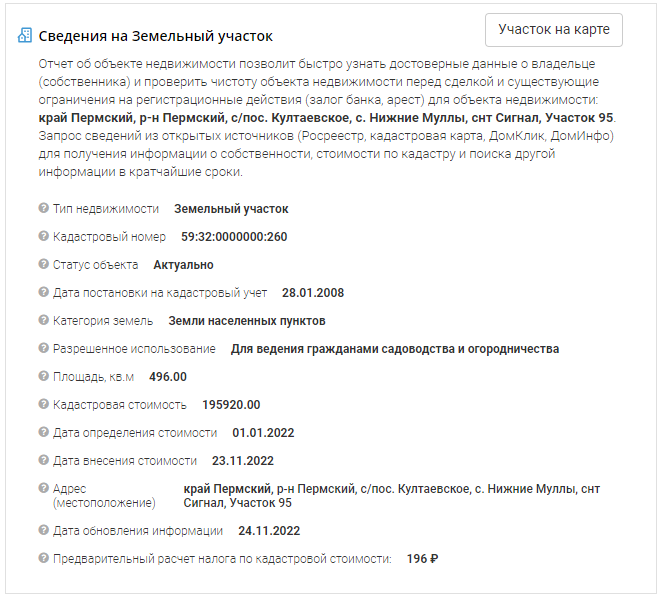Click the heading 'Сведения на Земельный участок'
661x595 pixels.
click(x=155, y=36)
